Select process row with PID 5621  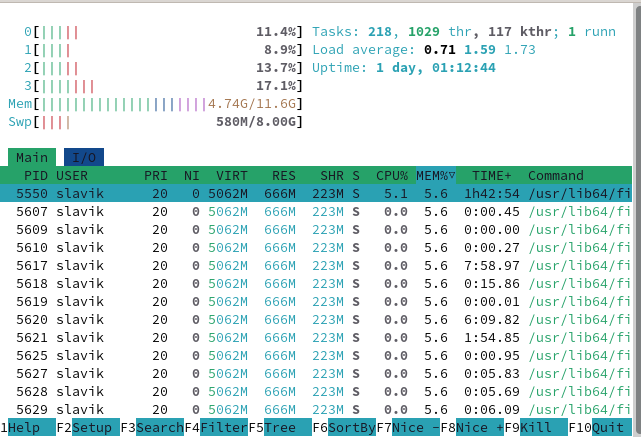(x=316, y=337)
